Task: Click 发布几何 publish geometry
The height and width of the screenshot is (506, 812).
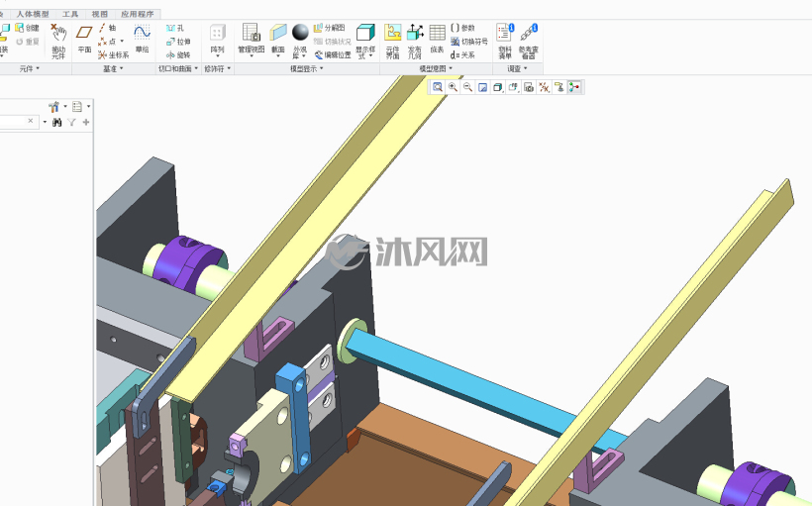Action: [x=415, y=41]
